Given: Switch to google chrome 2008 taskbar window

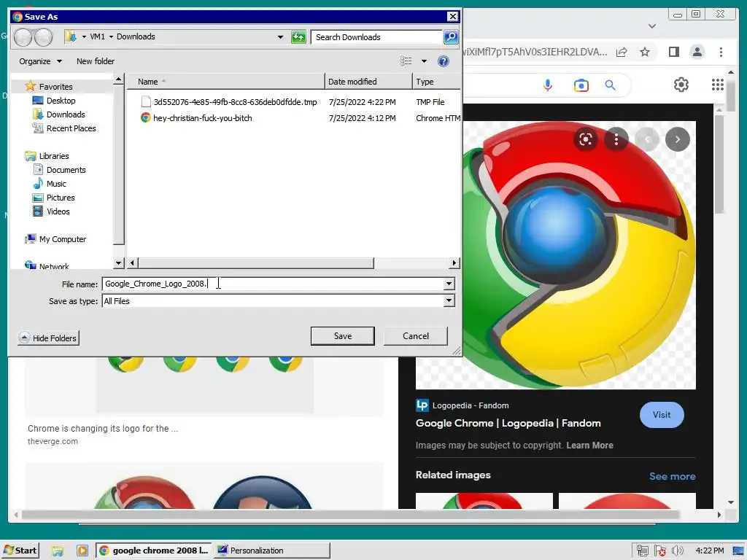Looking at the screenshot, I should [153, 551].
